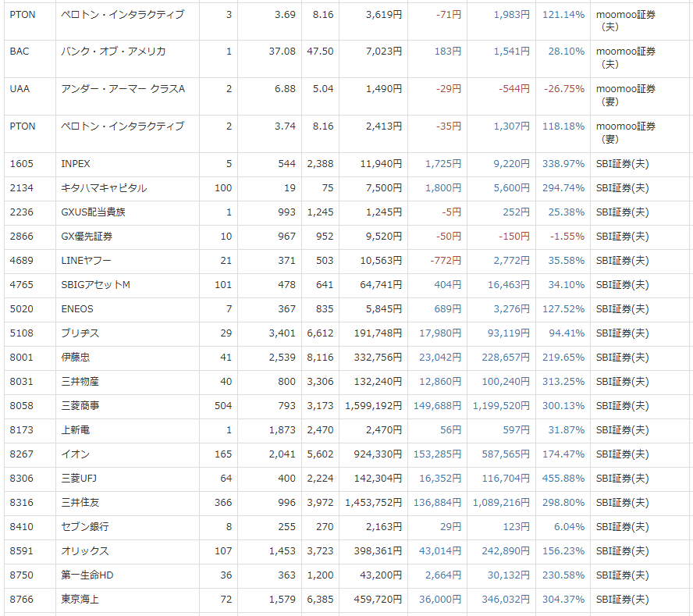Click the 127.52% return for ENEOS
The width and height of the screenshot is (693, 616).
[563, 309]
